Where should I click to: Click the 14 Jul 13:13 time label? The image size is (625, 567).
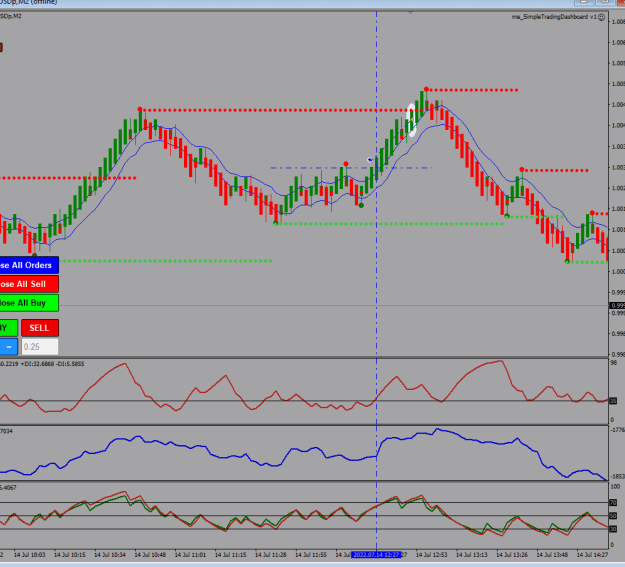coord(472,555)
